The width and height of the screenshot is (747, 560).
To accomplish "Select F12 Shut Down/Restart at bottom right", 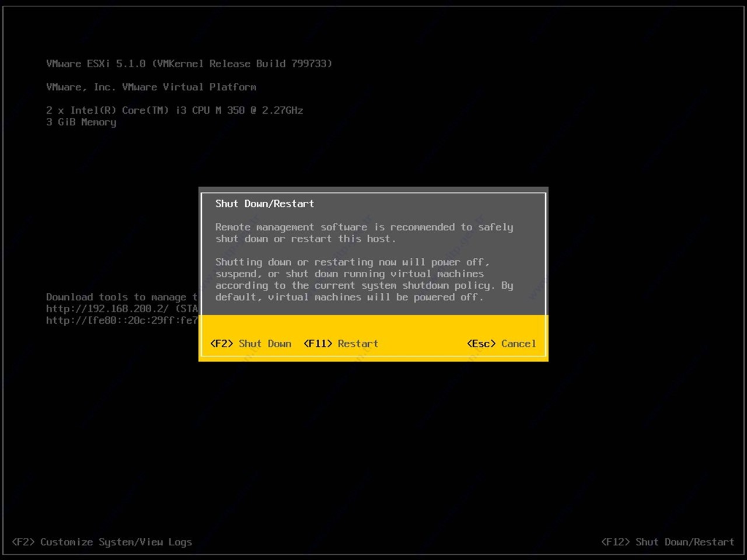I will [x=668, y=542].
